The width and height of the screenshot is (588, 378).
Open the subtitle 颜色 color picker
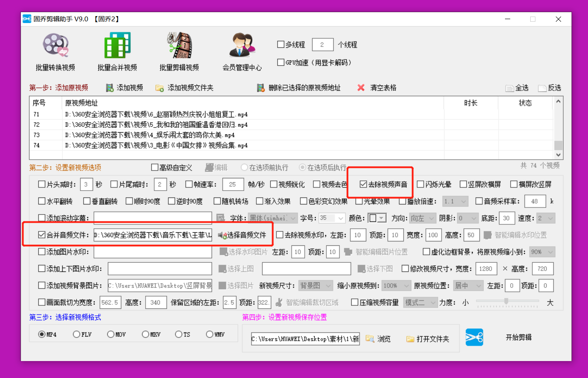click(x=377, y=218)
